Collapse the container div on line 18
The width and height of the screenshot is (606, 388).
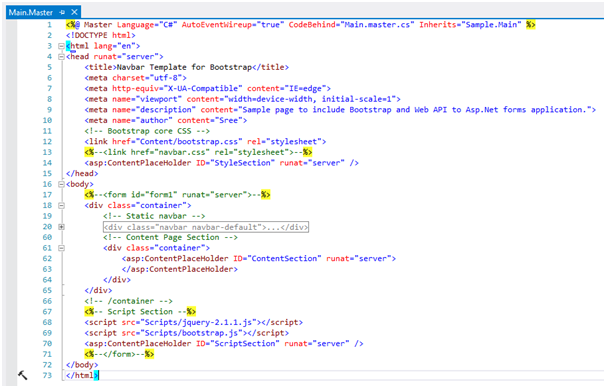[x=61, y=206]
